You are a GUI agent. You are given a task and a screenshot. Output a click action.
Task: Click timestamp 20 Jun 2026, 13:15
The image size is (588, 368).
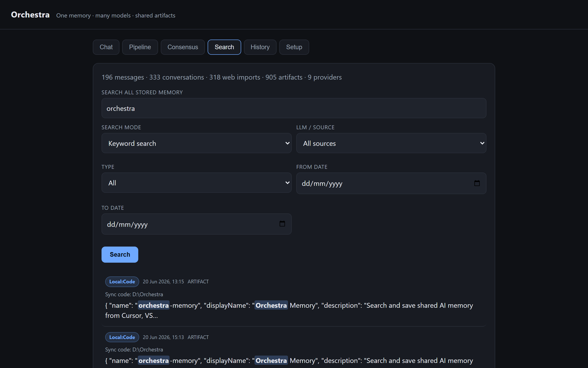click(163, 282)
